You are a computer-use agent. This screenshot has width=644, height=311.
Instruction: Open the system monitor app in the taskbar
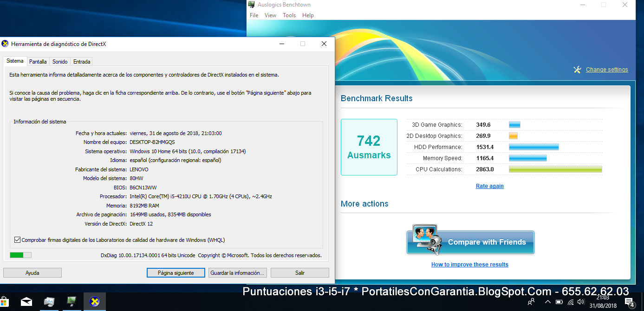tap(49, 303)
